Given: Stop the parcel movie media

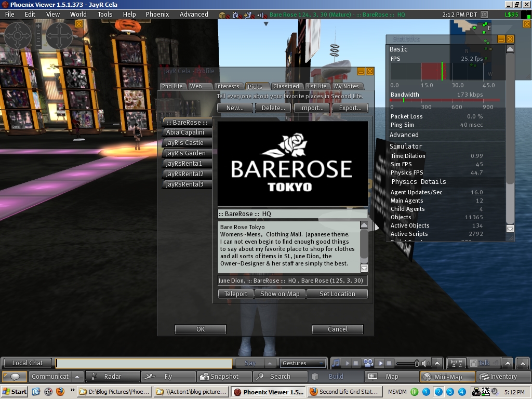Looking at the screenshot, I should click(389, 363).
